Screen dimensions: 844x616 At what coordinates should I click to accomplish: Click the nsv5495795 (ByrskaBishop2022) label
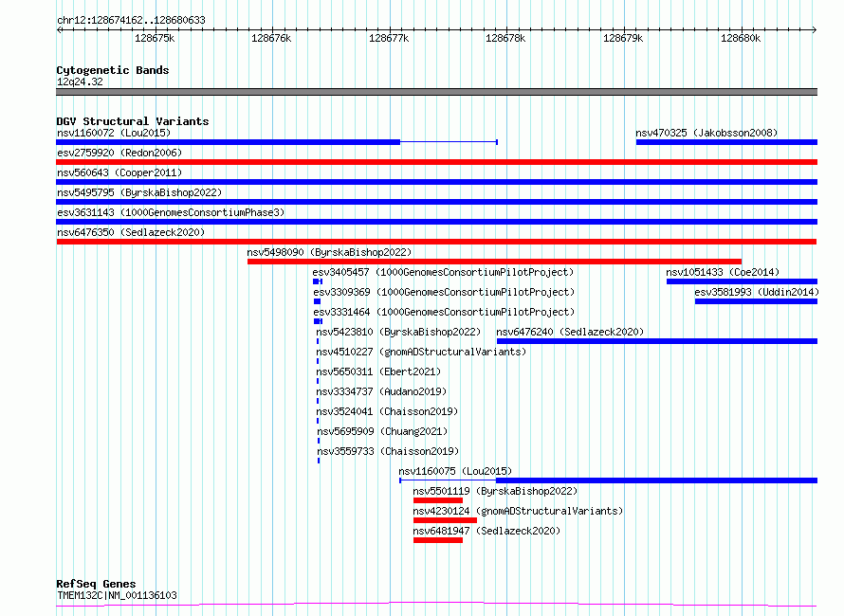tap(139, 192)
